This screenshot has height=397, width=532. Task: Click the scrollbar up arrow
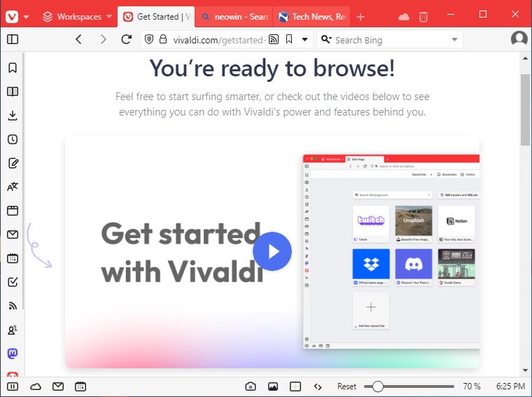(525, 58)
